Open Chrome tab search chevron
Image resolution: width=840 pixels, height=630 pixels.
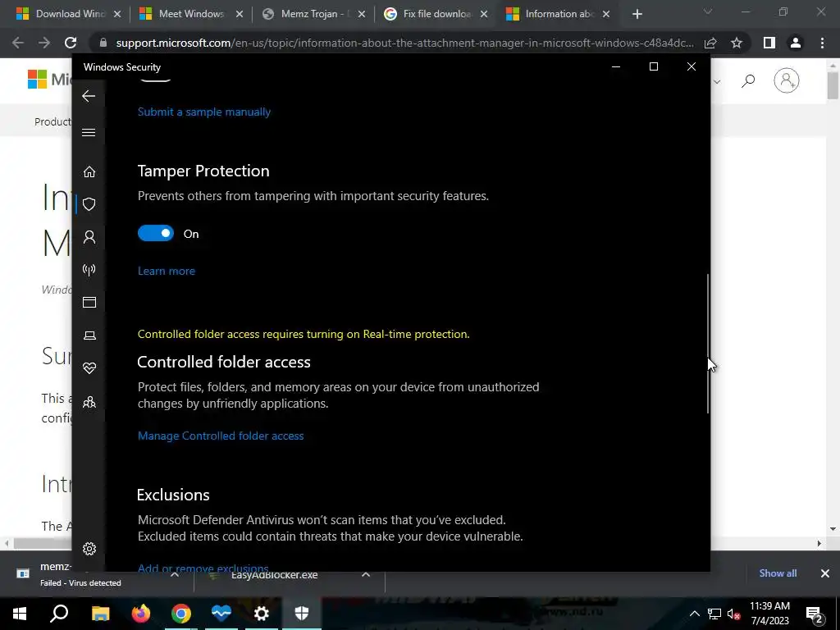pyautogui.click(x=708, y=11)
